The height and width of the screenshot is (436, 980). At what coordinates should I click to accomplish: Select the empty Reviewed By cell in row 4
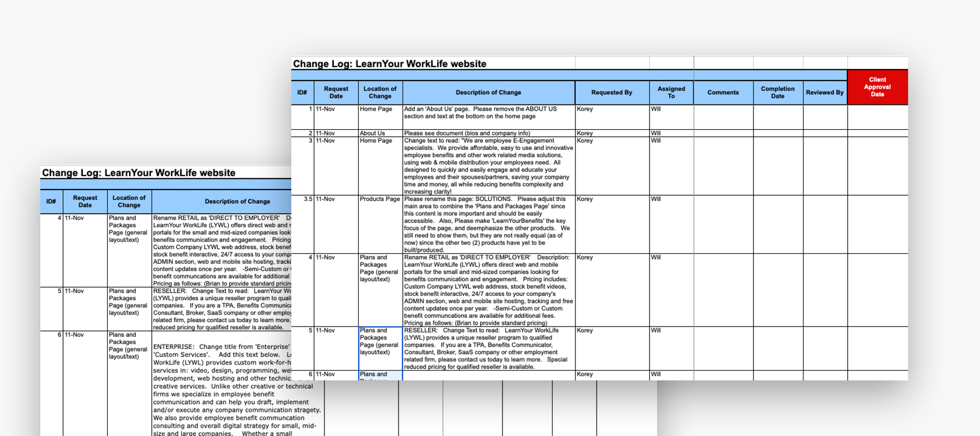825,290
